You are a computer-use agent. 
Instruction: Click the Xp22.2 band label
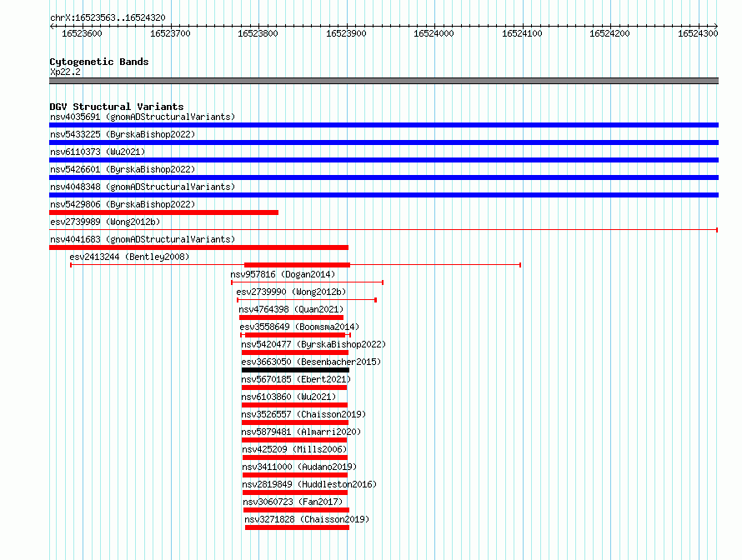tap(65, 72)
